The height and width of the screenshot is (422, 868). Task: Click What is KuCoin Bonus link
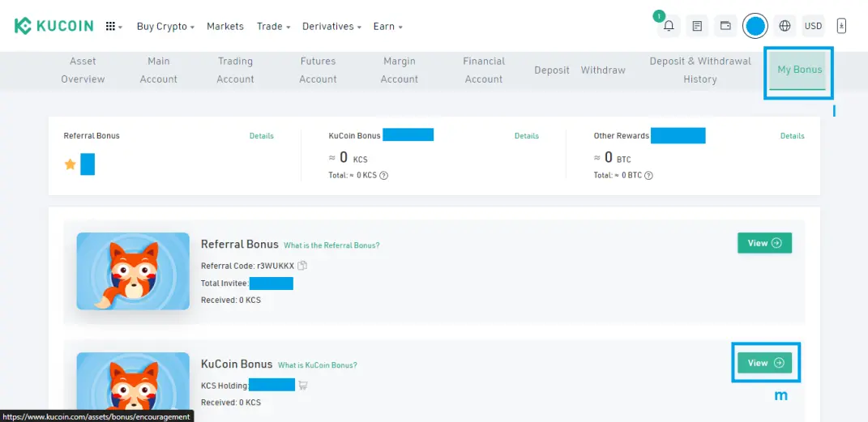pos(317,365)
